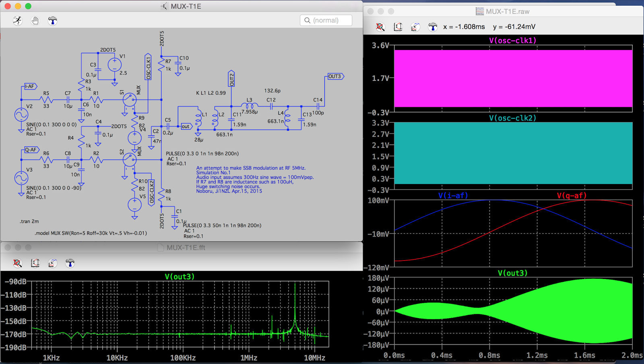Image resolution: width=644 pixels, height=364 pixels.
Task: Click the blue V(i-af) trace label
Action: 453,195
